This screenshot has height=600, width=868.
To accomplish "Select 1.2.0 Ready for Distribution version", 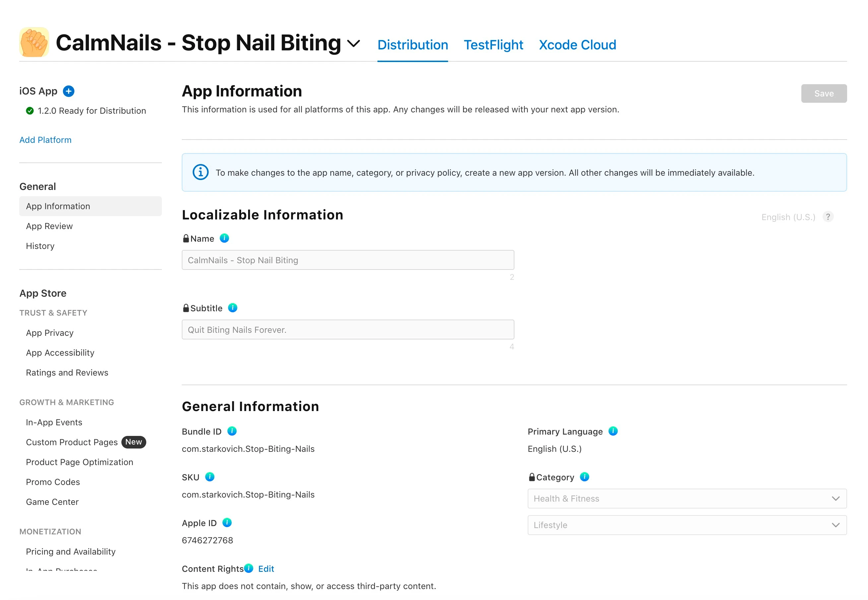I will (x=92, y=110).
